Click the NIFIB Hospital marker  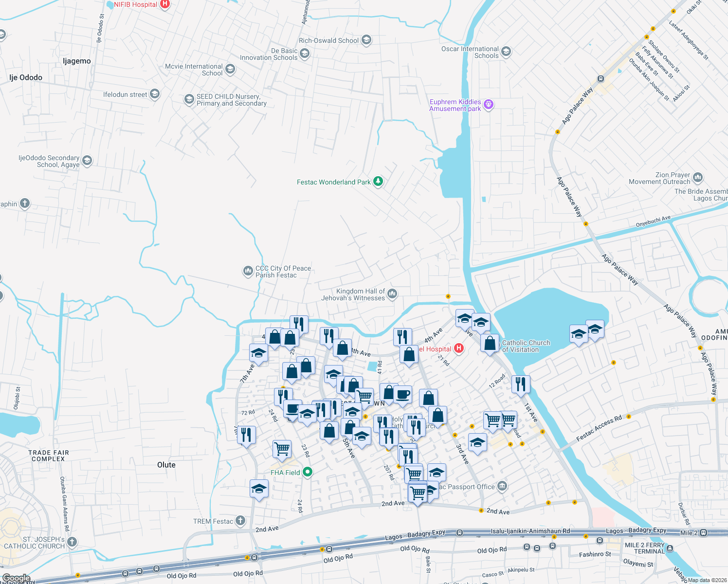coord(164,5)
